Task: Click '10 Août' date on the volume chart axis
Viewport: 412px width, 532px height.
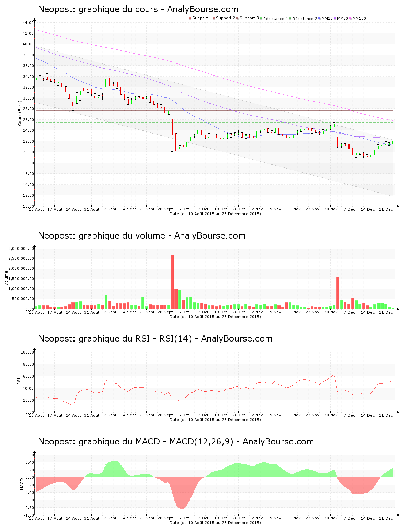Action: click(36, 312)
